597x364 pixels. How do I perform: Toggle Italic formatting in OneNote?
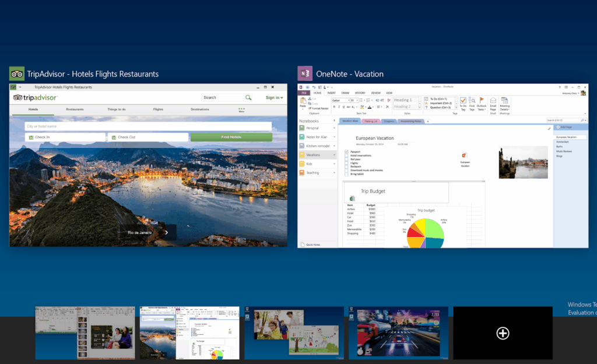pos(339,107)
